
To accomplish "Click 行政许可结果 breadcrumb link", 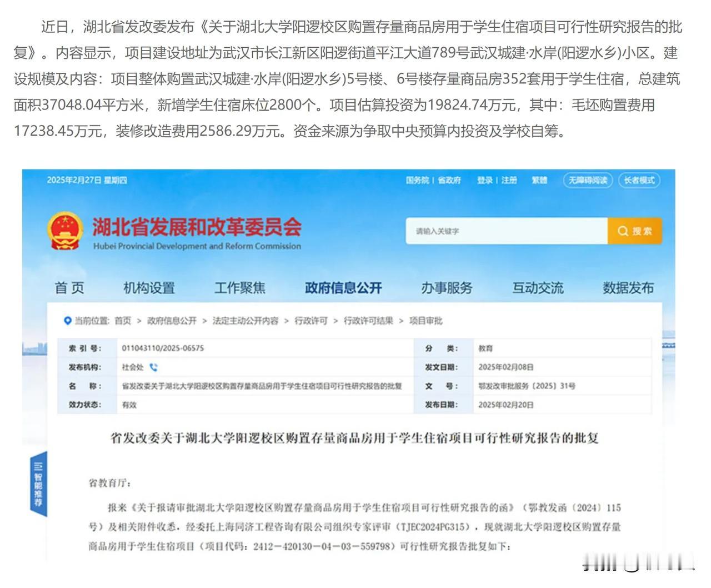I will pyautogui.click(x=368, y=321).
